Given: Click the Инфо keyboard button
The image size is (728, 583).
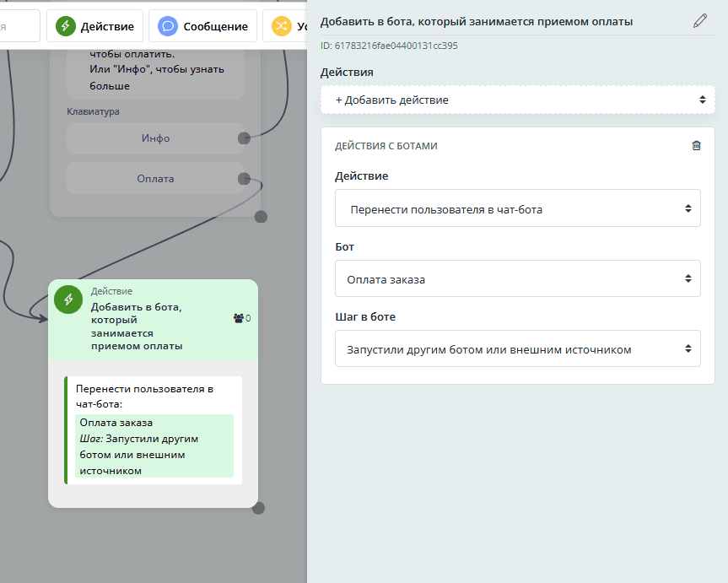Looking at the screenshot, I should [155, 138].
